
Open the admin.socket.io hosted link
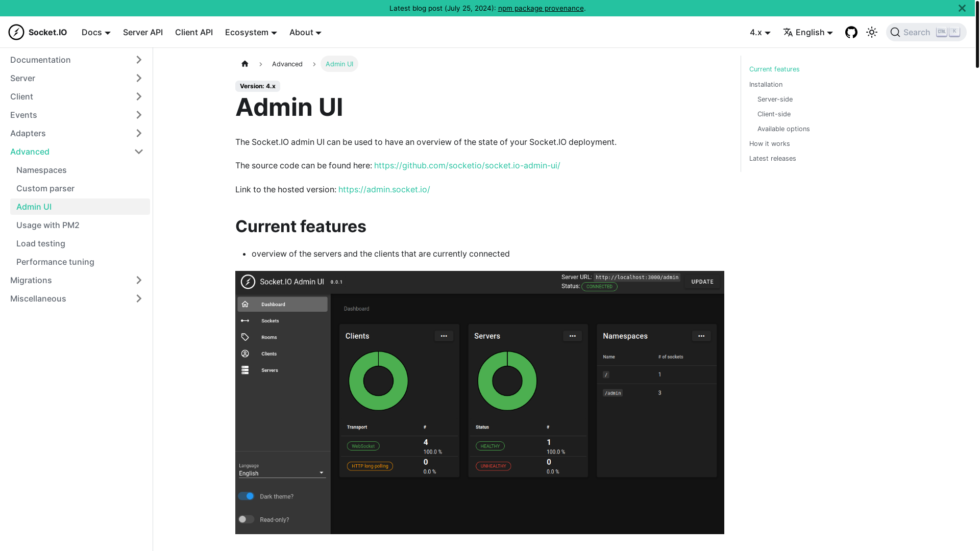(384, 189)
